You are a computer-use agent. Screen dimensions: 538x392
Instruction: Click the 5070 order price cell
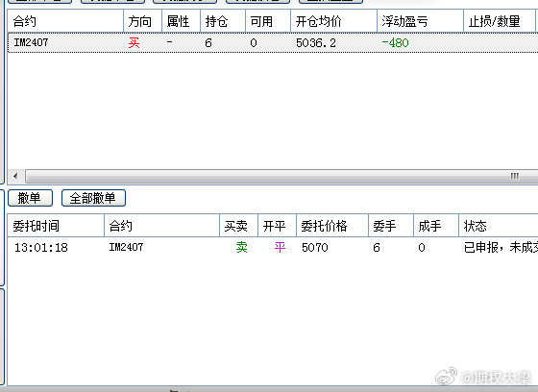coord(315,248)
